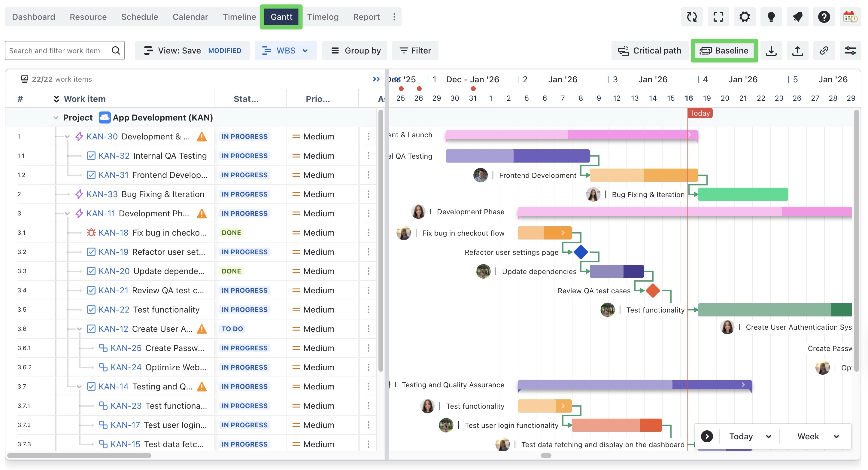Screen dimensions: 868x470
Task: Enter fullscreen mode with expand icon
Action: pos(718,17)
